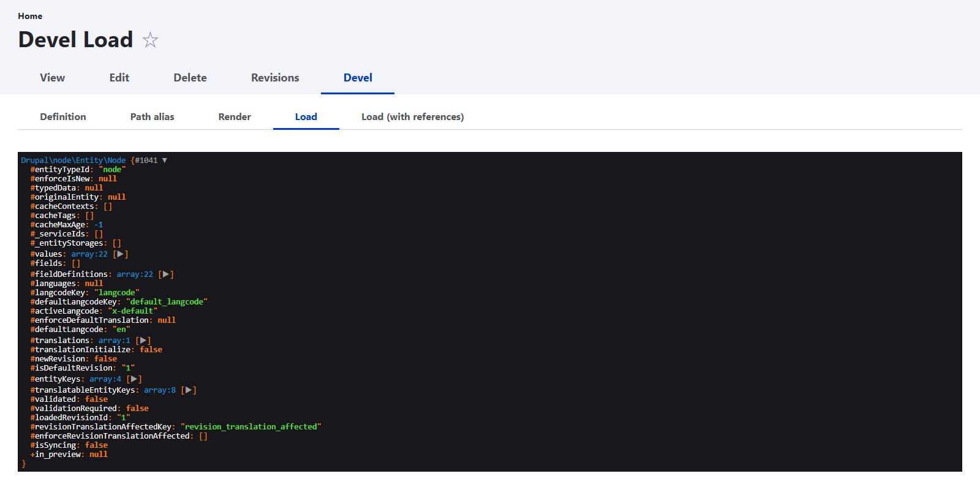Collapse the Node object dump arrow
The height and width of the screenshot is (487, 980).
tap(164, 160)
